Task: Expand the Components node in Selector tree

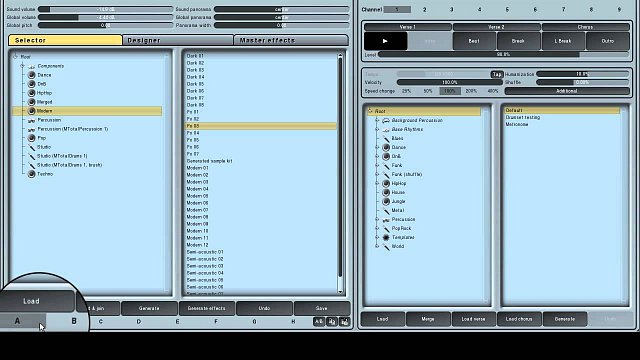Action: click(22, 66)
